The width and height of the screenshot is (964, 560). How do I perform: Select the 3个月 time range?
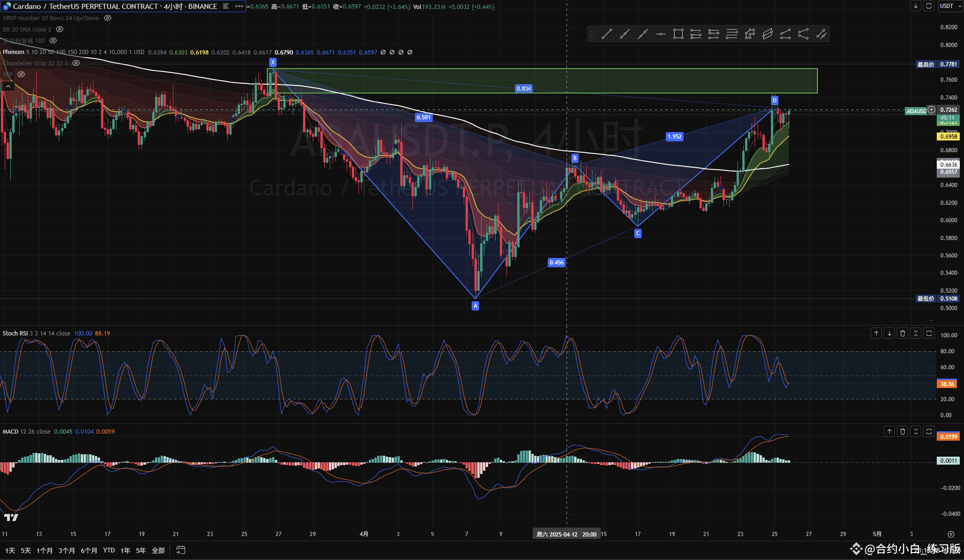coord(67,550)
